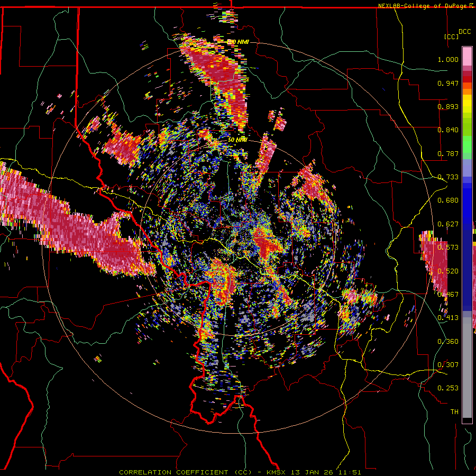476x476 pixels.
Task: Click the CORRELATION COEFFICIENT (CC) caption text
Action: (x=185, y=472)
